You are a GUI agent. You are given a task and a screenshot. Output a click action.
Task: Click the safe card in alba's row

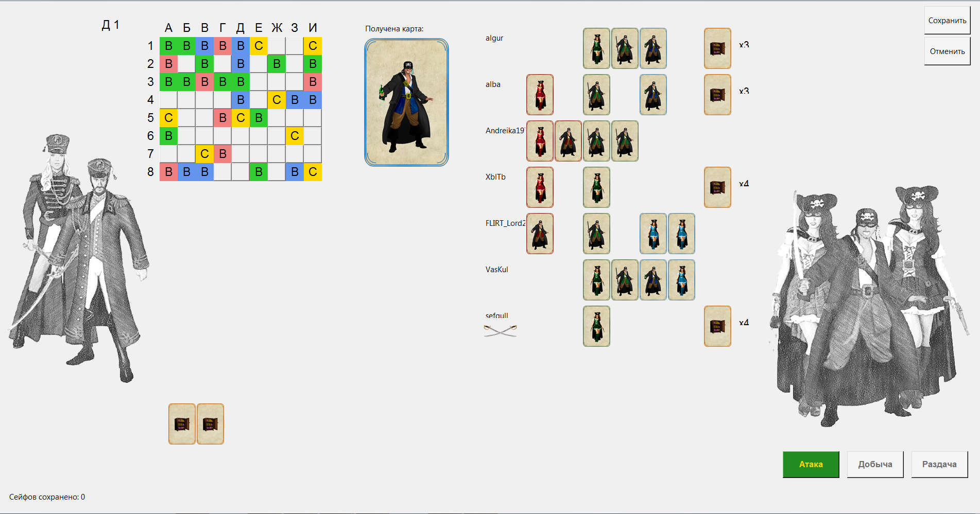pos(717,95)
